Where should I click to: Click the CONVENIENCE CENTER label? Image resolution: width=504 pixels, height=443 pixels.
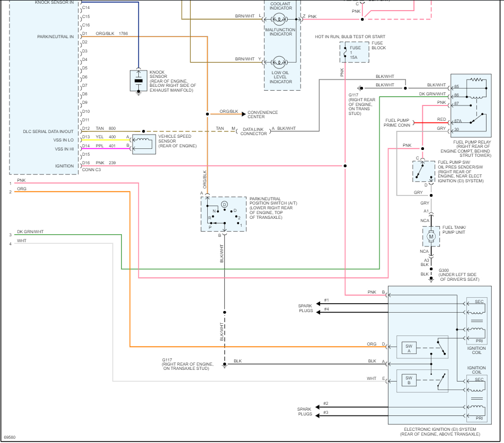(x=263, y=114)
